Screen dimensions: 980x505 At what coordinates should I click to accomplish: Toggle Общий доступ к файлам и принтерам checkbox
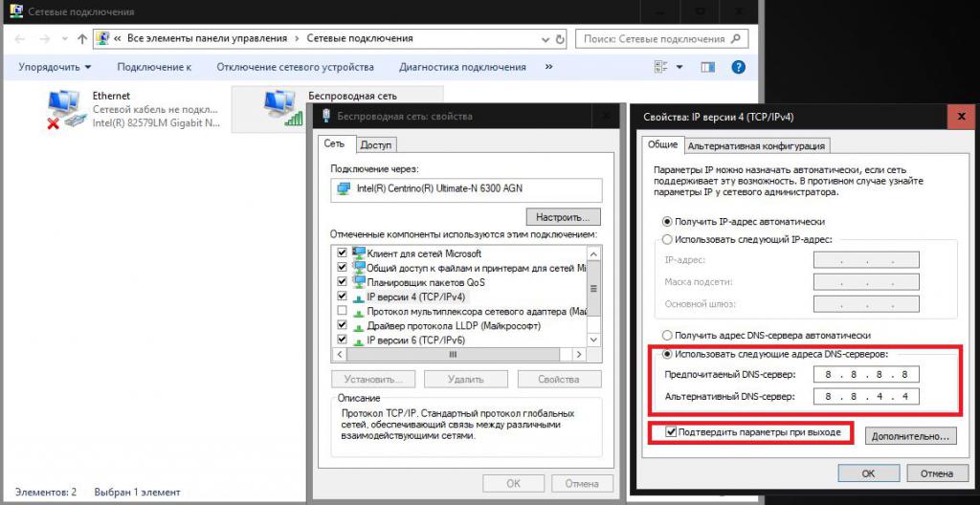point(342,268)
